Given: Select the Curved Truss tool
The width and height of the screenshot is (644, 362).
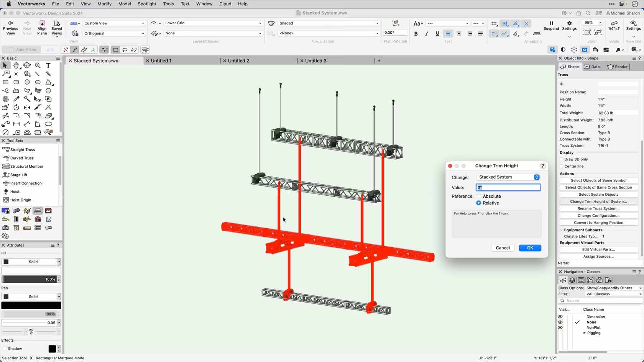Looking at the screenshot, I should point(19,158).
